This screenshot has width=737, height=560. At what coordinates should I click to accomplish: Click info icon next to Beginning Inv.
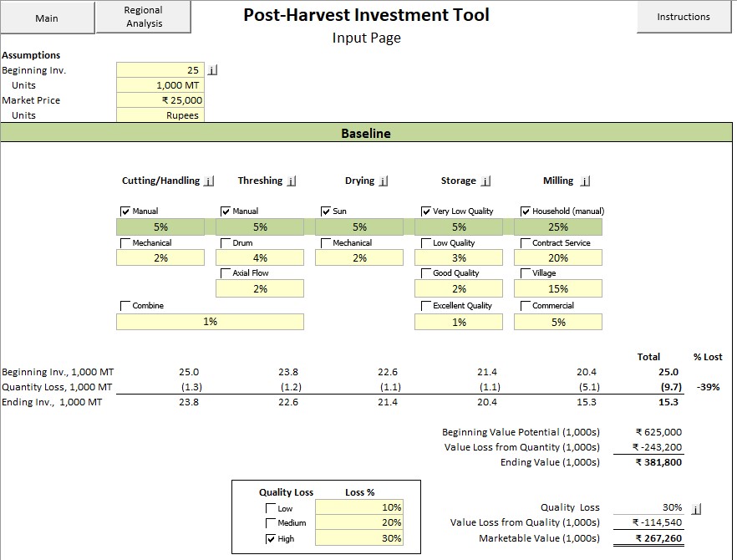pos(212,70)
